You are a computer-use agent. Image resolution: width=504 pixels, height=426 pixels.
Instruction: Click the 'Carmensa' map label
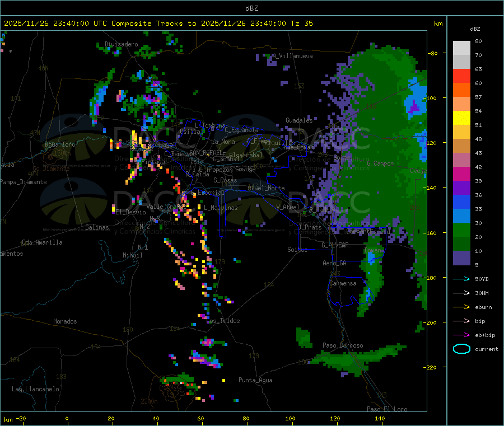coord(343,283)
